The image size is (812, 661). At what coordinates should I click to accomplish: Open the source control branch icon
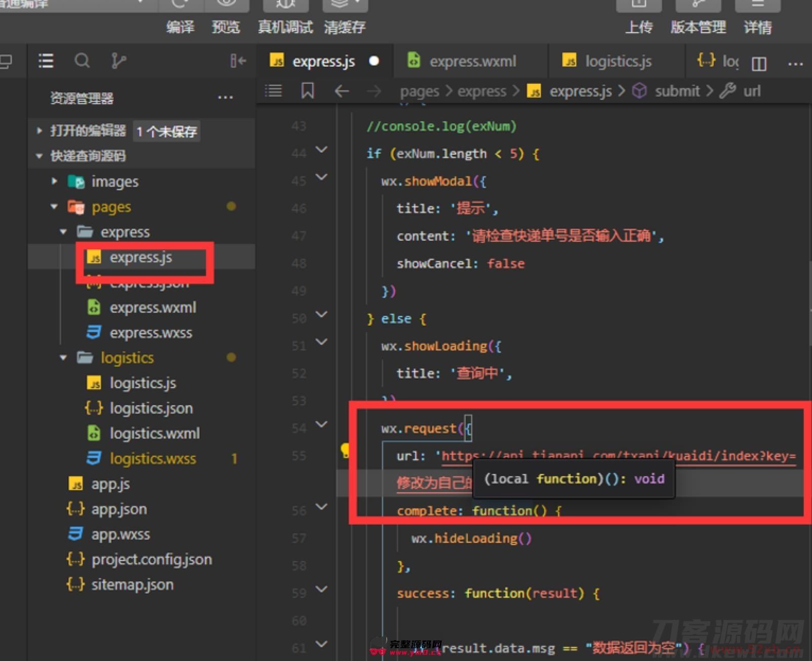pos(118,61)
